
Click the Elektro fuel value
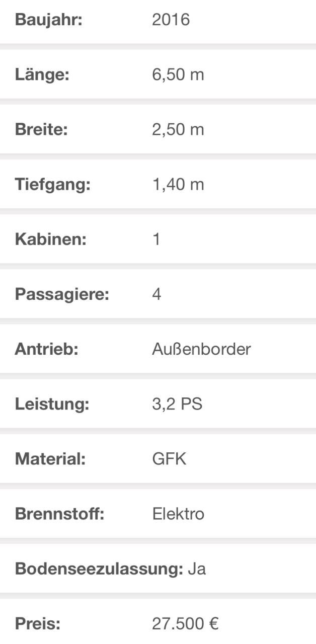(178, 514)
